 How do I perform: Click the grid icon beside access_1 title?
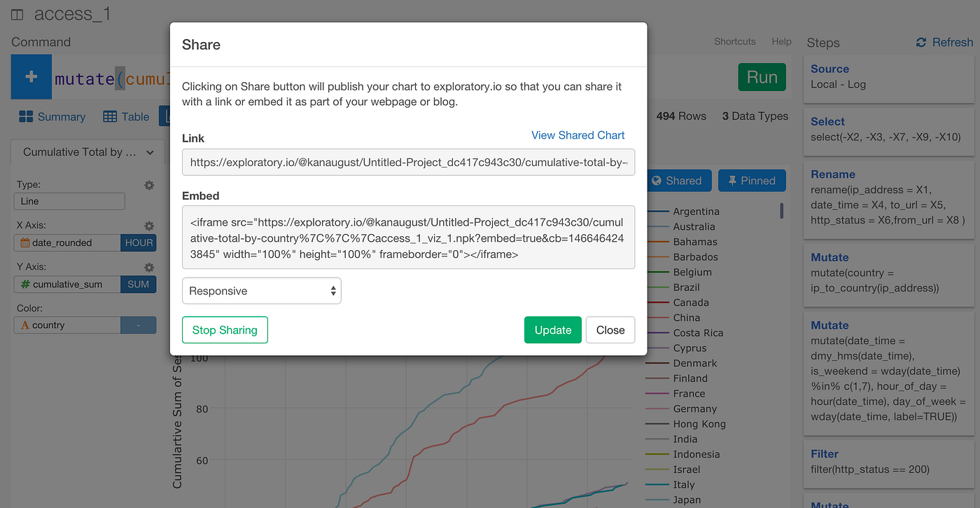[17, 13]
